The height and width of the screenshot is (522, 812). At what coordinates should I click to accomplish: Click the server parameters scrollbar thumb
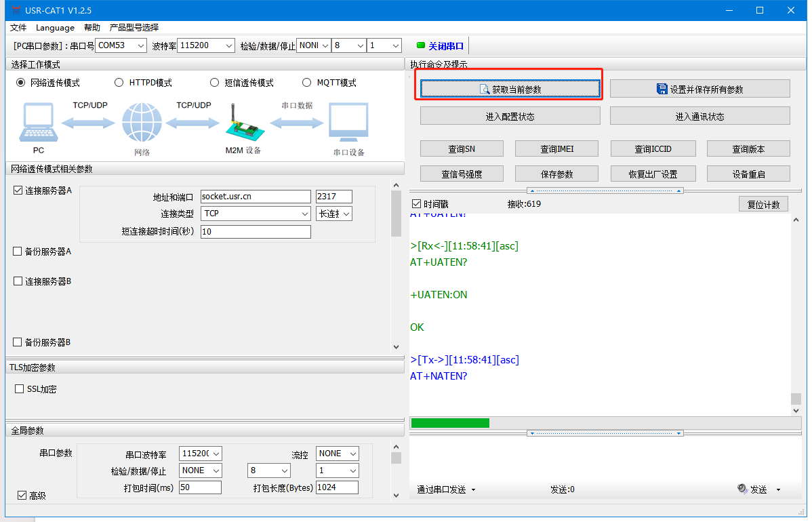coord(396,214)
